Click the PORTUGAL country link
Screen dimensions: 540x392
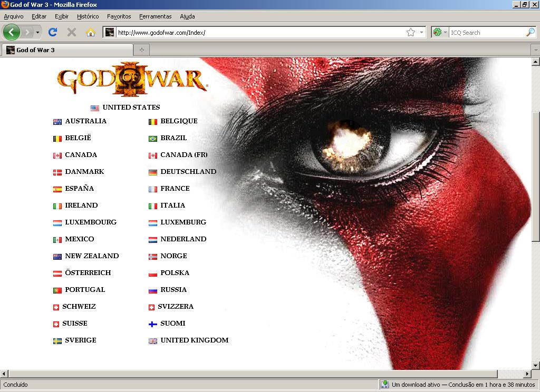point(85,290)
